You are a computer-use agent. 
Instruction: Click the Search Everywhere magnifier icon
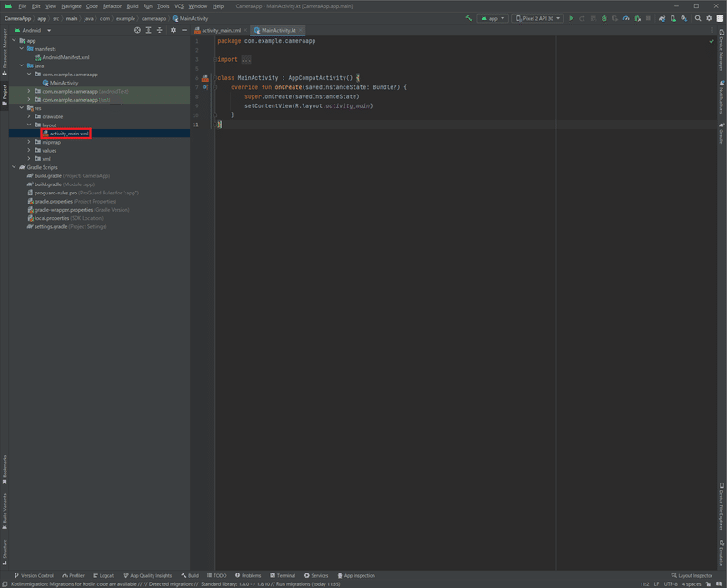696,17
